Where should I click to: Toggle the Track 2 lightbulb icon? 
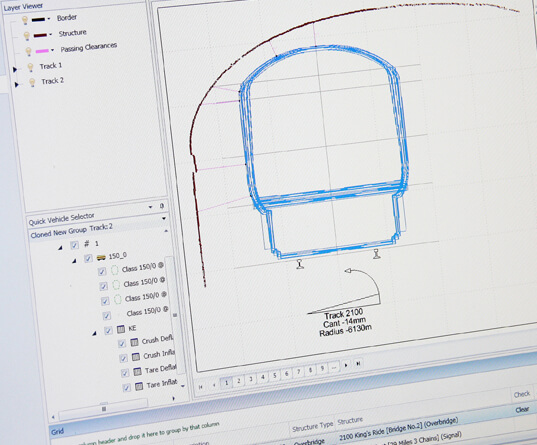coord(32,83)
